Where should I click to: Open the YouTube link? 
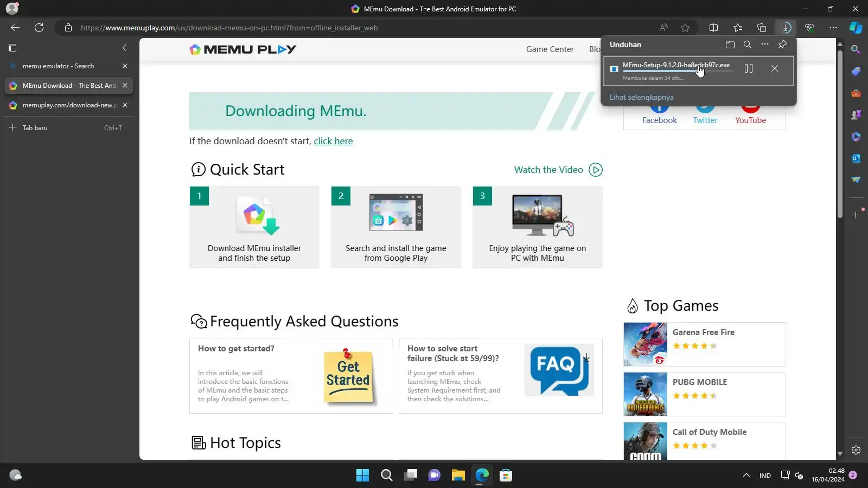751,120
